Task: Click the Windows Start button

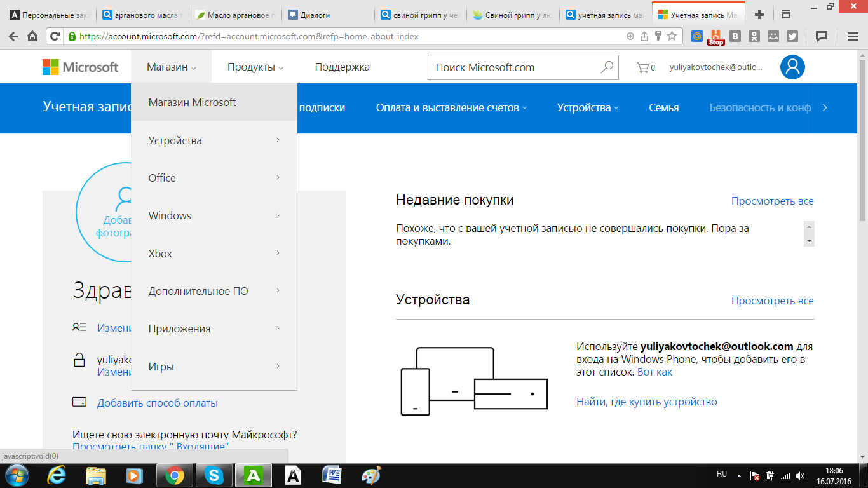Action: [17, 475]
